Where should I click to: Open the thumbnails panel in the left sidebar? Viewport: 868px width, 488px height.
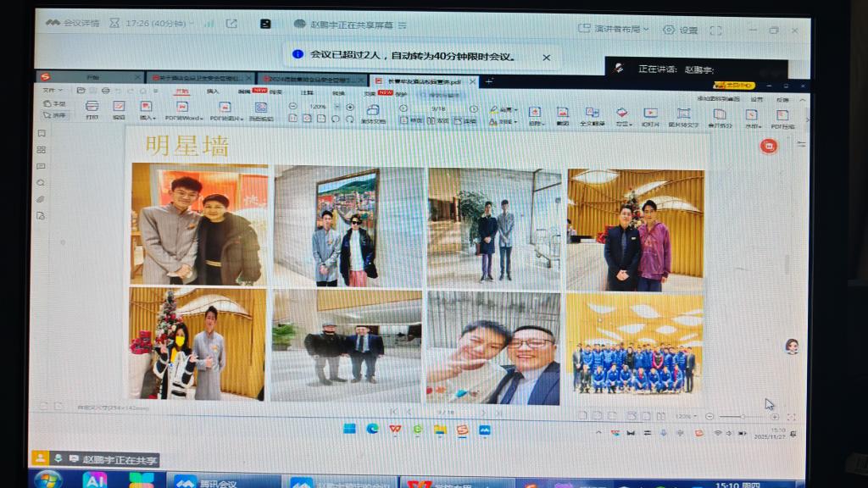(x=41, y=150)
